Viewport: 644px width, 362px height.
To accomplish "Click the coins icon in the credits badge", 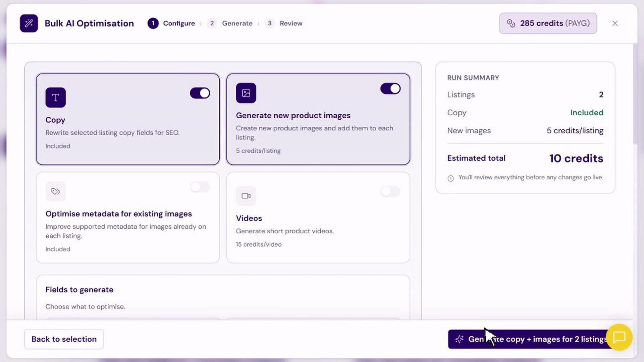I will 511,23.
